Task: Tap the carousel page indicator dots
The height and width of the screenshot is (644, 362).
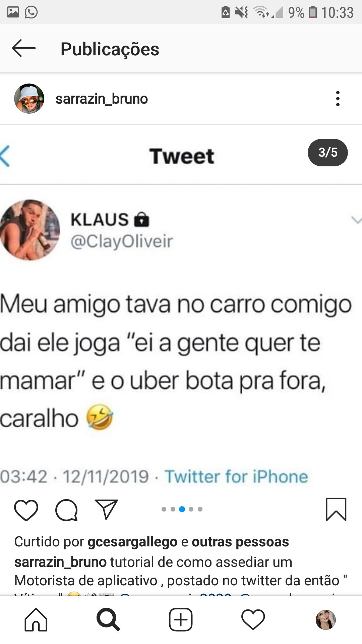Action: click(x=182, y=509)
